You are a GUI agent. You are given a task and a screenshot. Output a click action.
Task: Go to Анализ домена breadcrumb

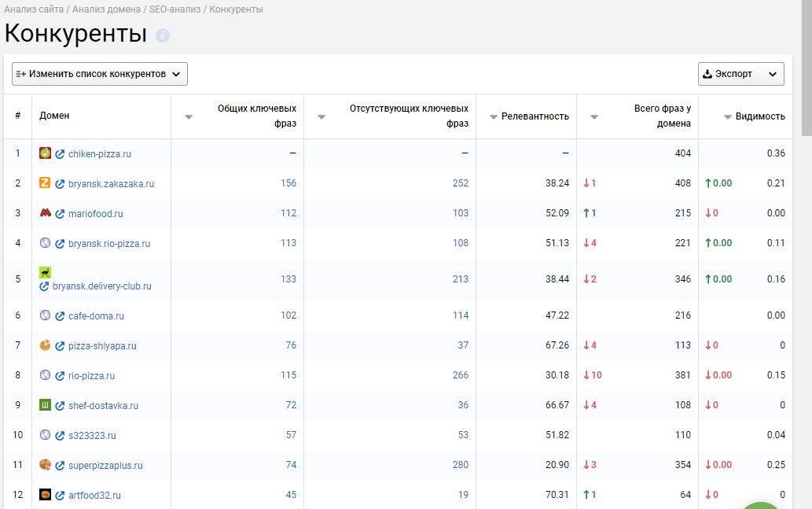click(106, 9)
